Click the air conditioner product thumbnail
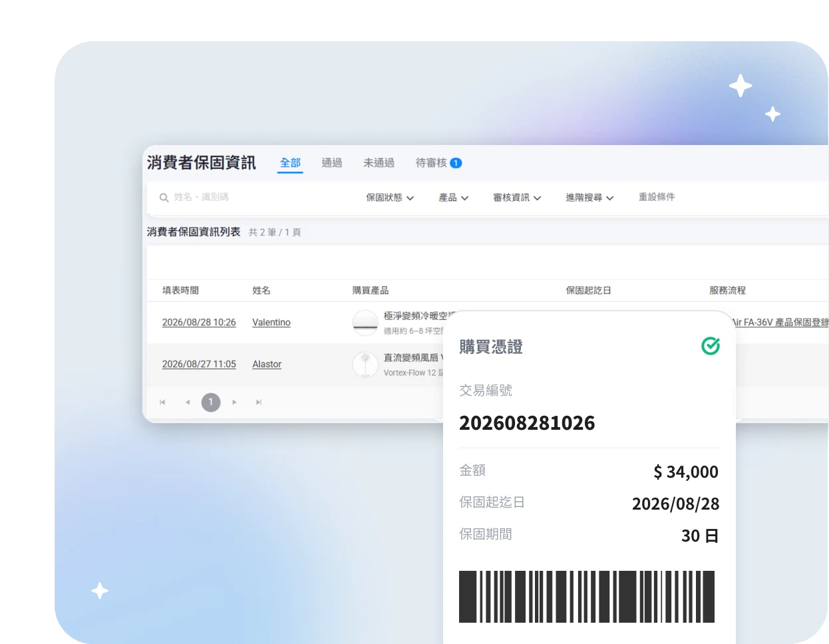829x644 pixels. (x=365, y=323)
